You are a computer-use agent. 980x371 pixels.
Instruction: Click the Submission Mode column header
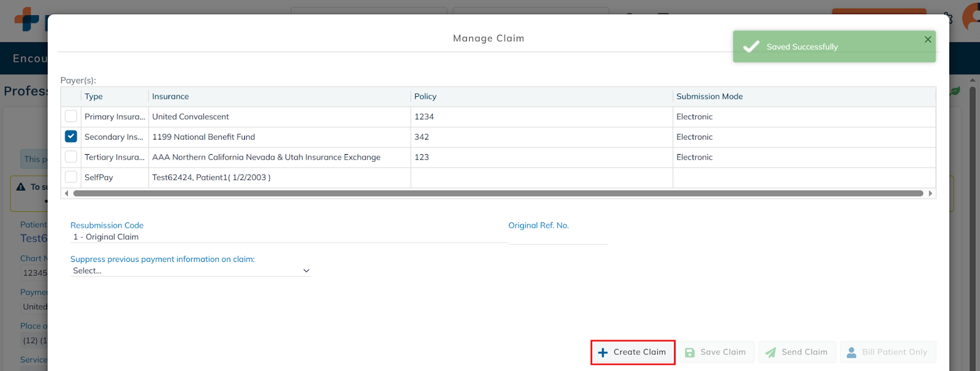pyautogui.click(x=709, y=97)
